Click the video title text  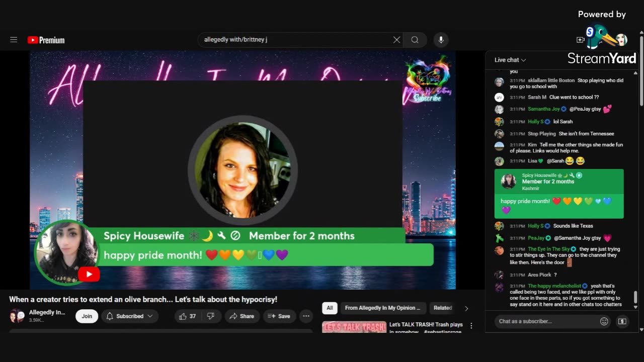pos(143,299)
